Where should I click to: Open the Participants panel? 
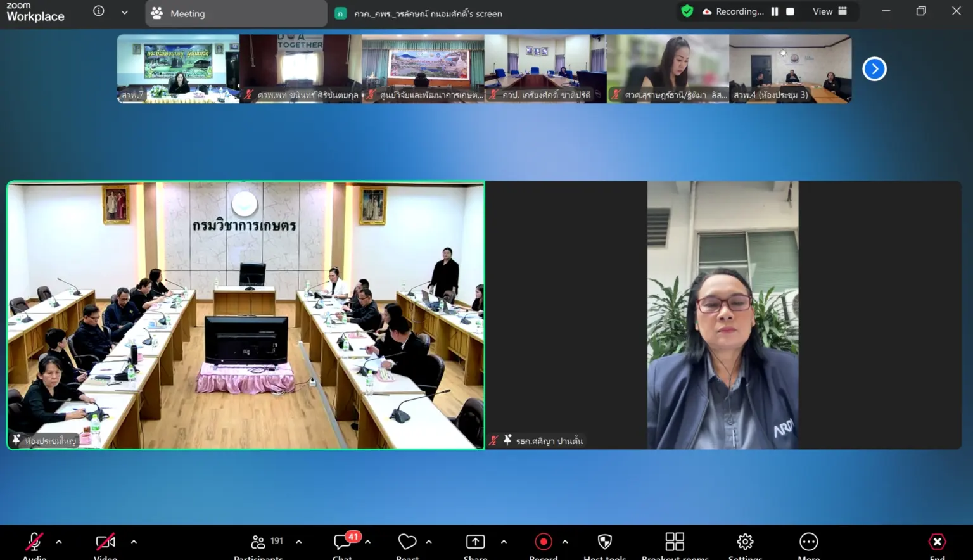258,544
